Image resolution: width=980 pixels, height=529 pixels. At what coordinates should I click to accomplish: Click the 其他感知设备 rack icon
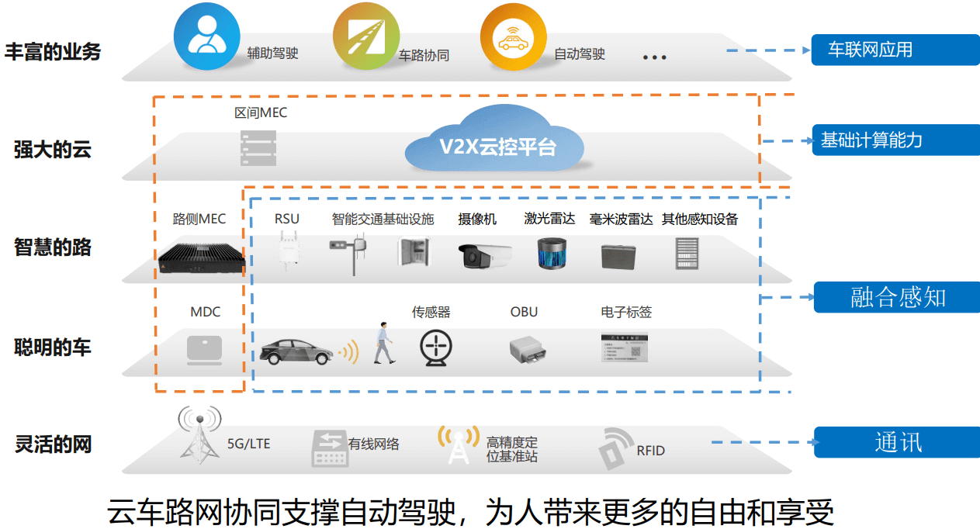coord(688,253)
